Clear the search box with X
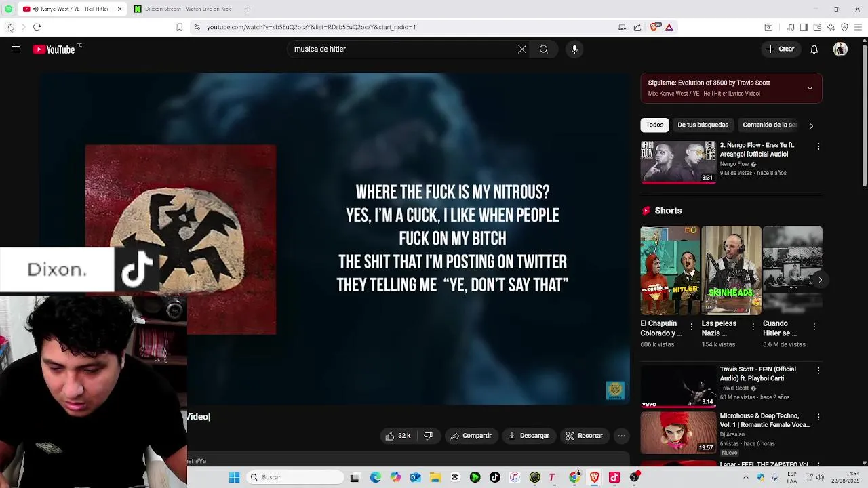868x488 pixels. click(522, 49)
